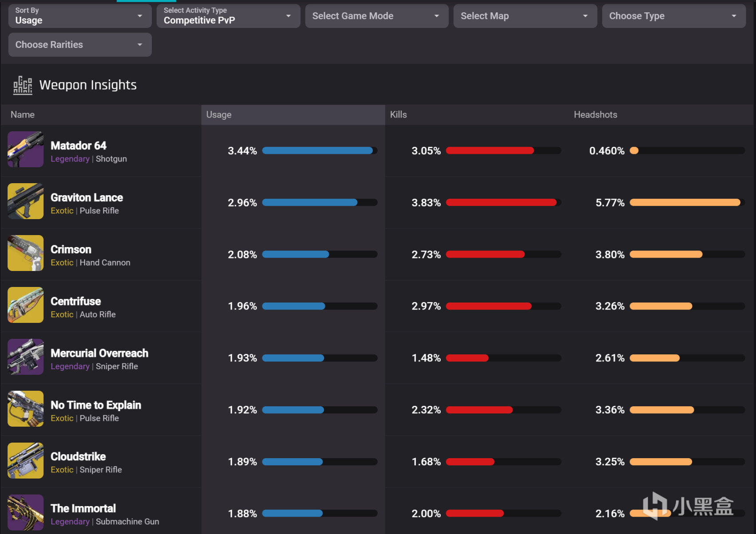Viewport: 756px width, 534px height.
Task: Click the Crimson orange headshots bar
Action: click(x=666, y=255)
